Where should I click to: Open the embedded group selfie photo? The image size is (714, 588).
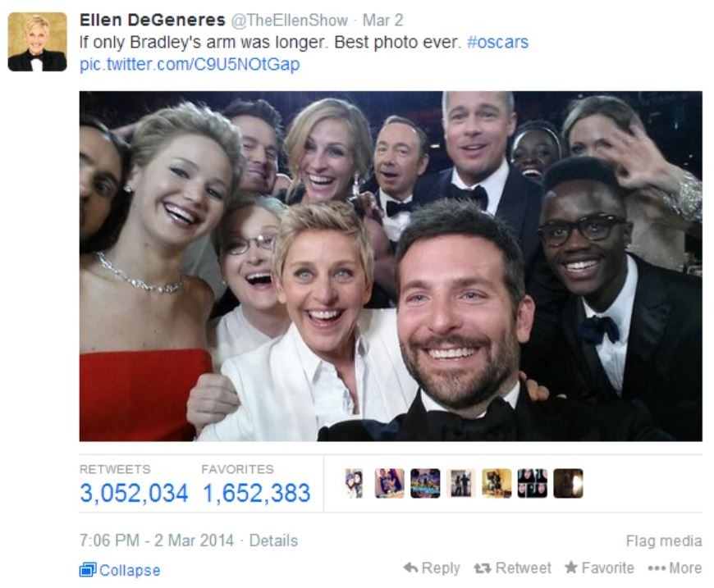pyautogui.click(x=391, y=266)
